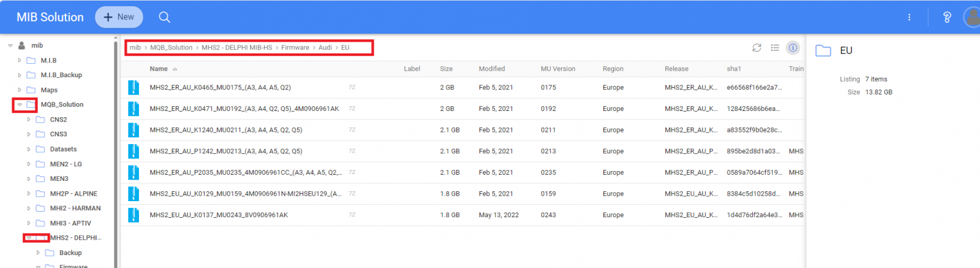Expand the Backup folder arrow
980x268 pixels.
coord(38,253)
